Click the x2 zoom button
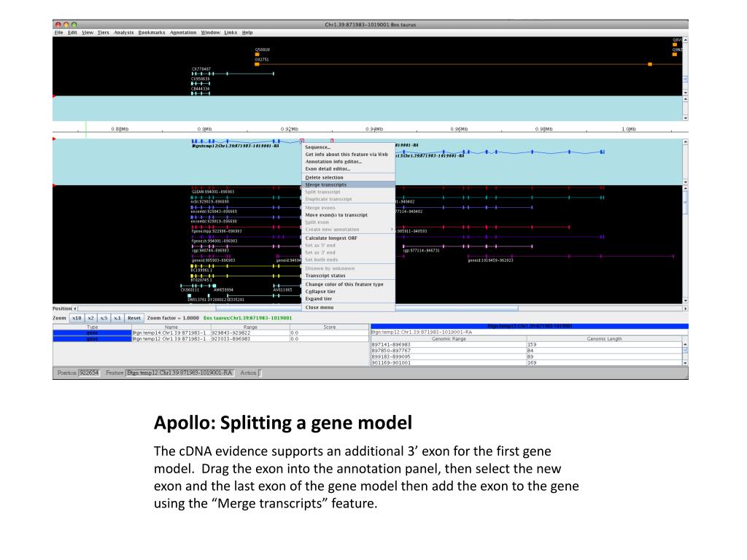747x560 pixels. coord(90,318)
